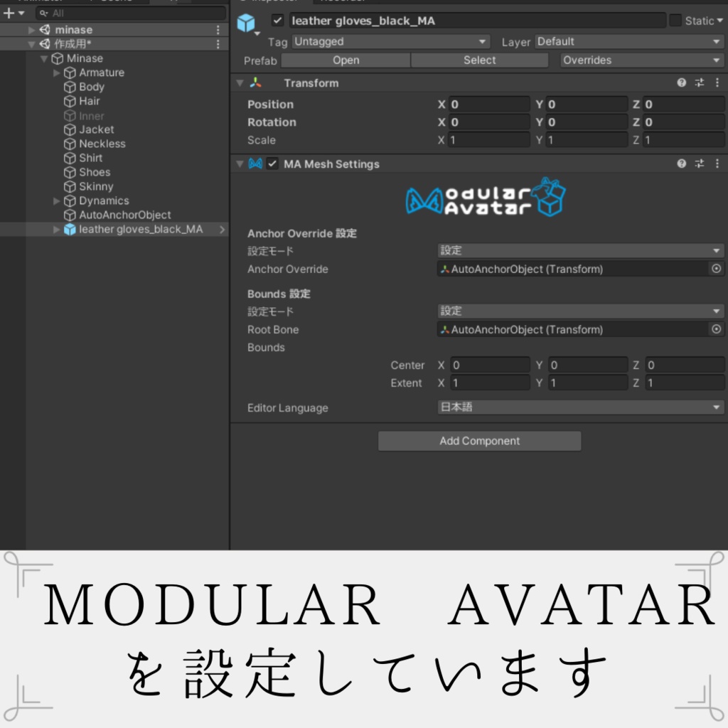Expand the minase scene in hierarchy
The width and height of the screenshot is (728, 728).
31,30
